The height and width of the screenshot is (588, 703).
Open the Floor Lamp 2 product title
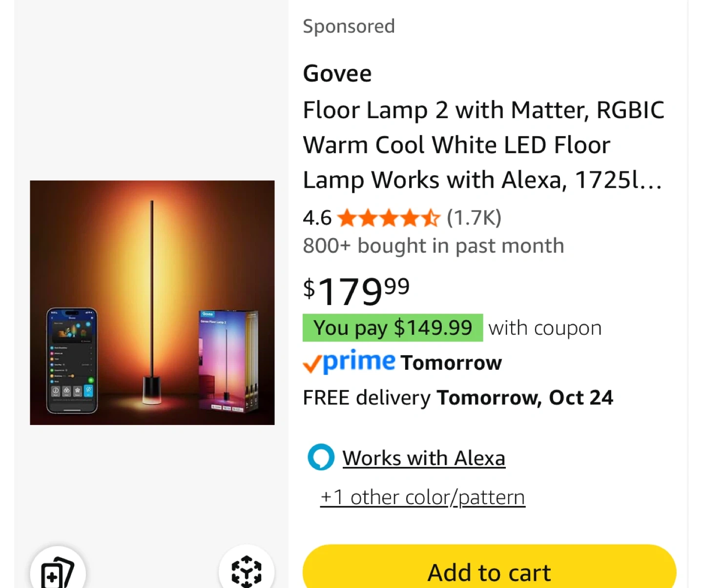[x=483, y=145]
